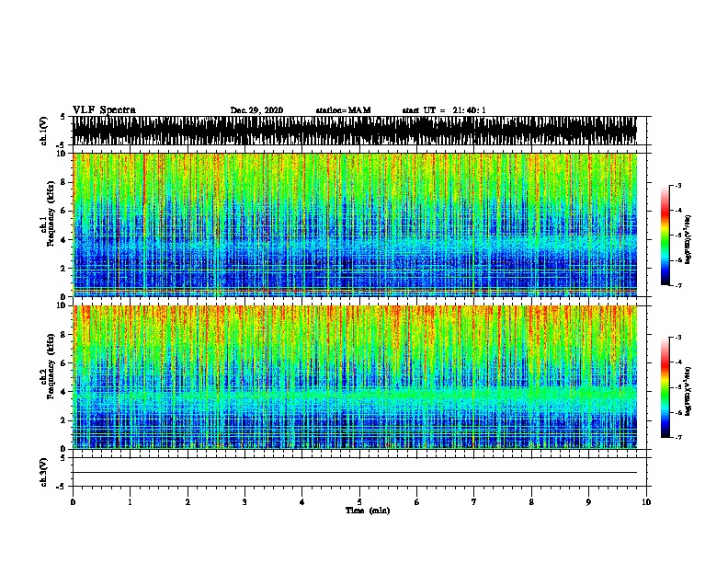The width and height of the screenshot is (728, 563).
Task: Click the "station=MAM" header label
Action: click(x=344, y=110)
